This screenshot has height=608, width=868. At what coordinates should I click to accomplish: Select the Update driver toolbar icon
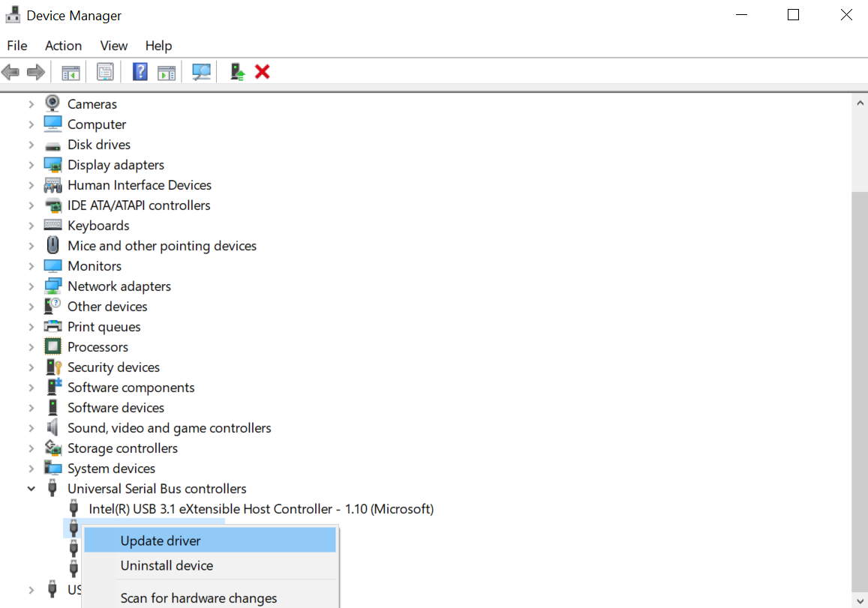pyautogui.click(x=236, y=71)
